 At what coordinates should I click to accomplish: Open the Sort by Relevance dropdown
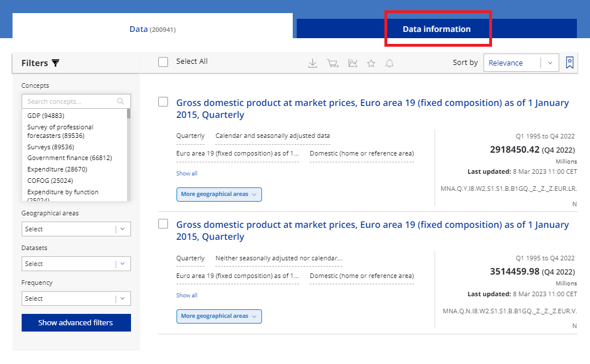pyautogui.click(x=521, y=63)
